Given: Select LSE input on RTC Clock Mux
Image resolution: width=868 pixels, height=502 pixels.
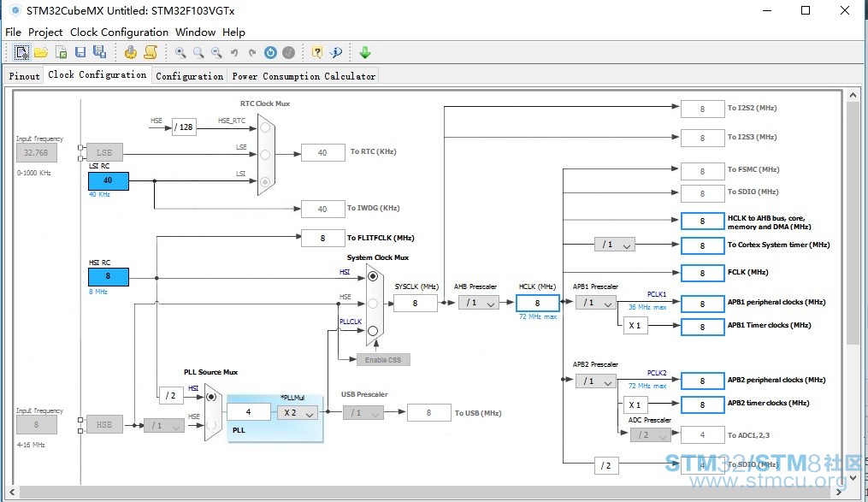Looking at the screenshot, I should pos(265,155).
